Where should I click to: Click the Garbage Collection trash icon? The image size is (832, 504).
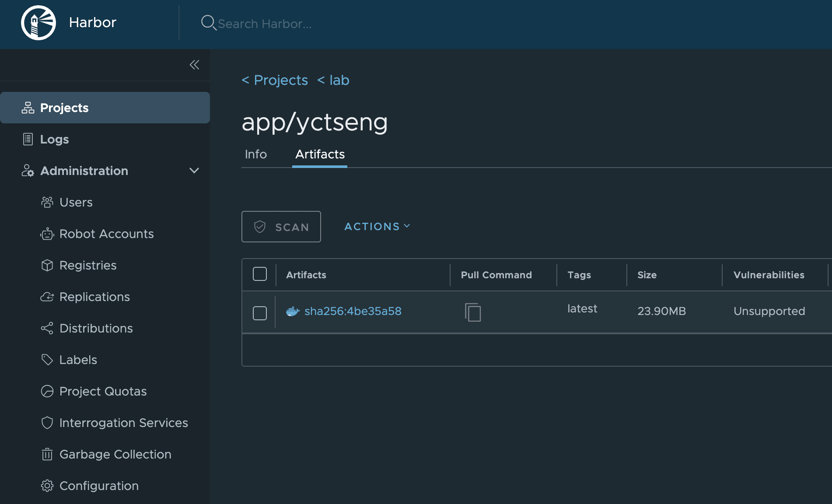[x=47, y=454]
